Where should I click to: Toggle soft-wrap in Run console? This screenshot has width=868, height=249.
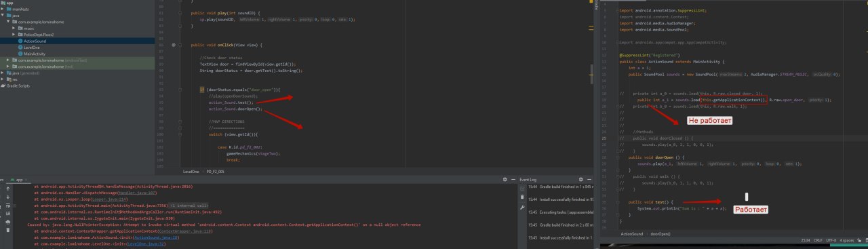click(x=7, y=206)
